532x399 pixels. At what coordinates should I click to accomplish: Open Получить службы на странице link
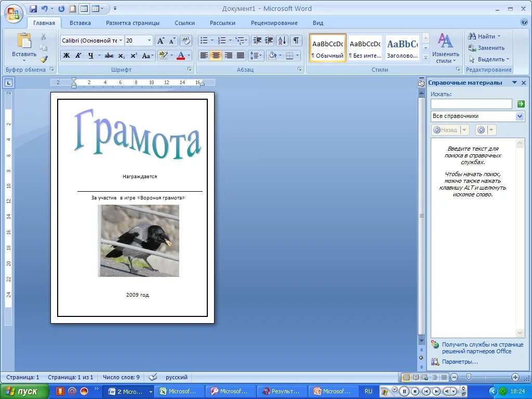tap(483, 348)
